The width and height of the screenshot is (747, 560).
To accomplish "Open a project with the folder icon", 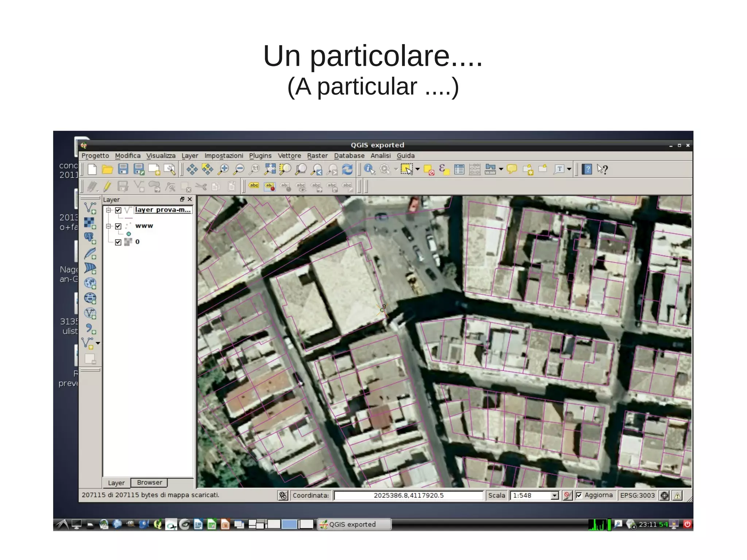I will 107,169.
